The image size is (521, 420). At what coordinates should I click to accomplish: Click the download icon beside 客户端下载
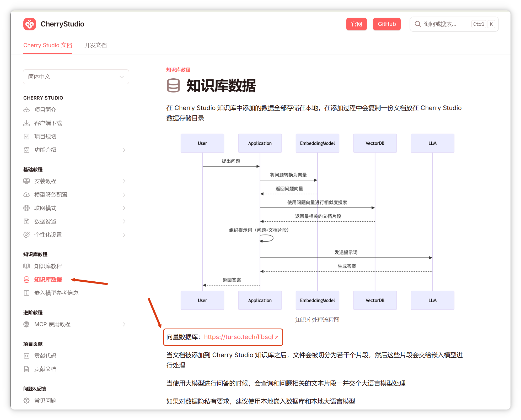(x=26, y=123)
